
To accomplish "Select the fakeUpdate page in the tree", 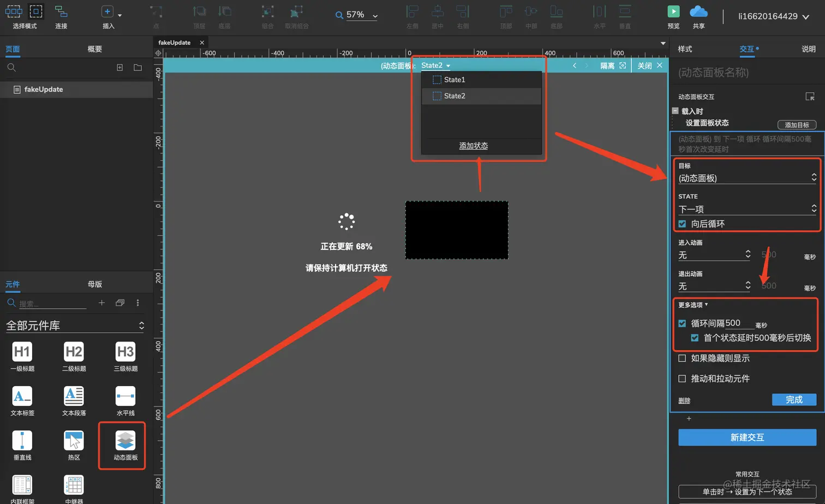I will click(76, 89).
